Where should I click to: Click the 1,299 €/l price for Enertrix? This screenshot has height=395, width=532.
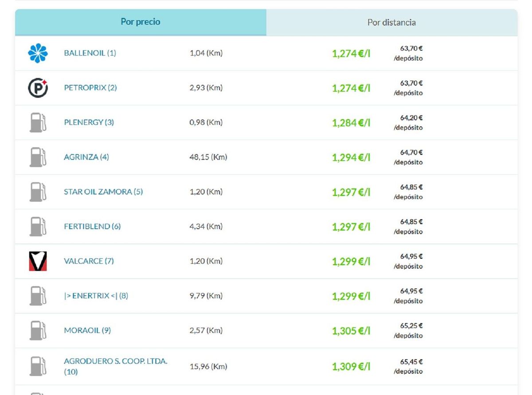[351, 296]
